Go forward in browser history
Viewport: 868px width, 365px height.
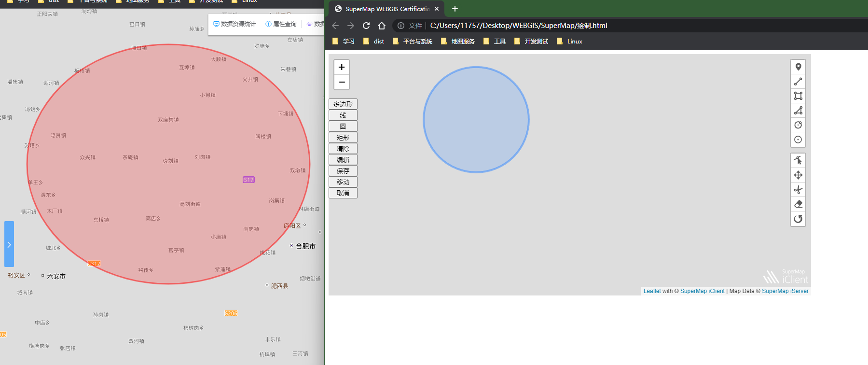(x=351, y=26)
